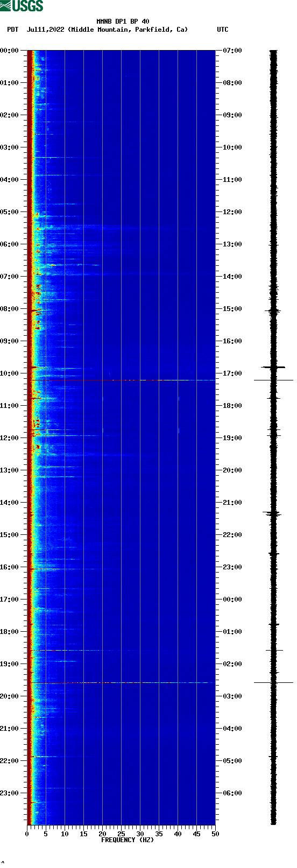Click the '00:00' PDT time label
Image resolution: width=297 pixels, height=868 pixels.
(x=10, y=51)
